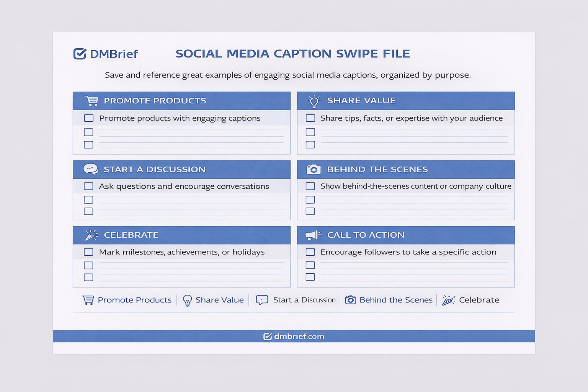Image resolution: width=588 pixels, height=392 pixels.
Task: Check 'Ask questions and encourage conversations' checkbox
Action: (x=88, y=186)
